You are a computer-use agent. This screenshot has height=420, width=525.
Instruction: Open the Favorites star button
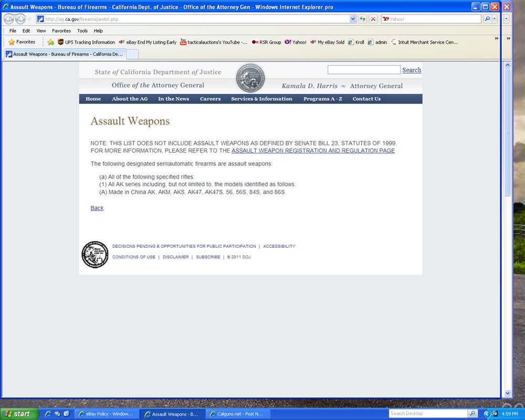point(22,42)
